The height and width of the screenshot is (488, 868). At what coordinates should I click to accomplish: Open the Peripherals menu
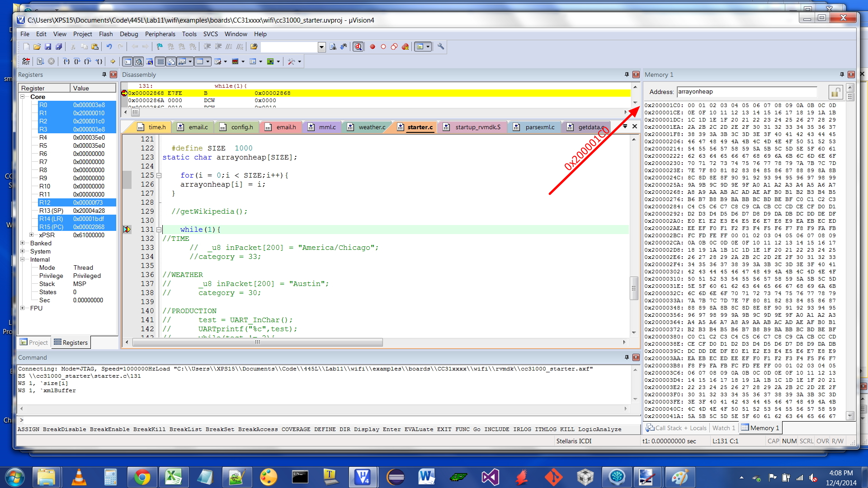(x=160, y=34)
